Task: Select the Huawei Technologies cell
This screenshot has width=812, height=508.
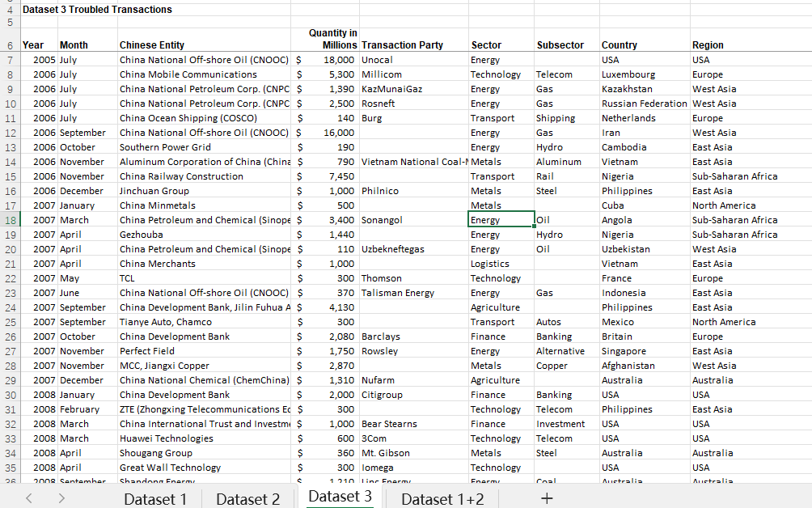Action: (x=204, y=438)
